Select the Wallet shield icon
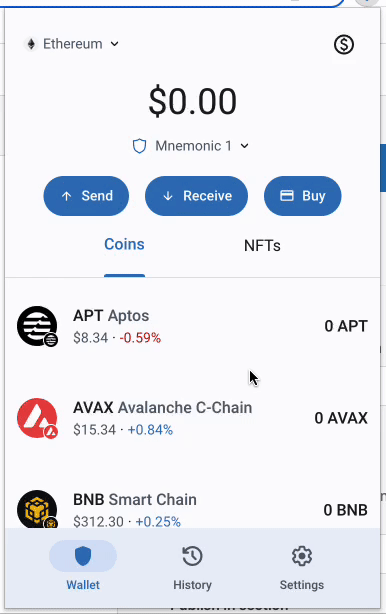 83,556
